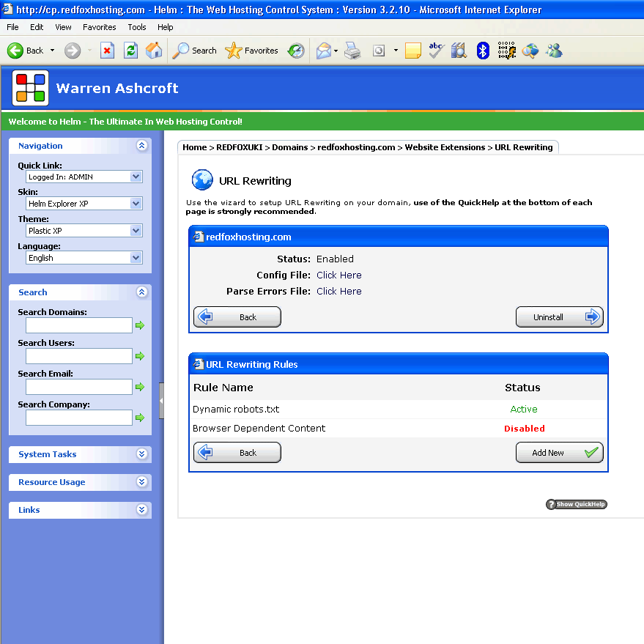Open the Language dropdown
This screenshot has width=644, height=644.
tap(84, 257)
